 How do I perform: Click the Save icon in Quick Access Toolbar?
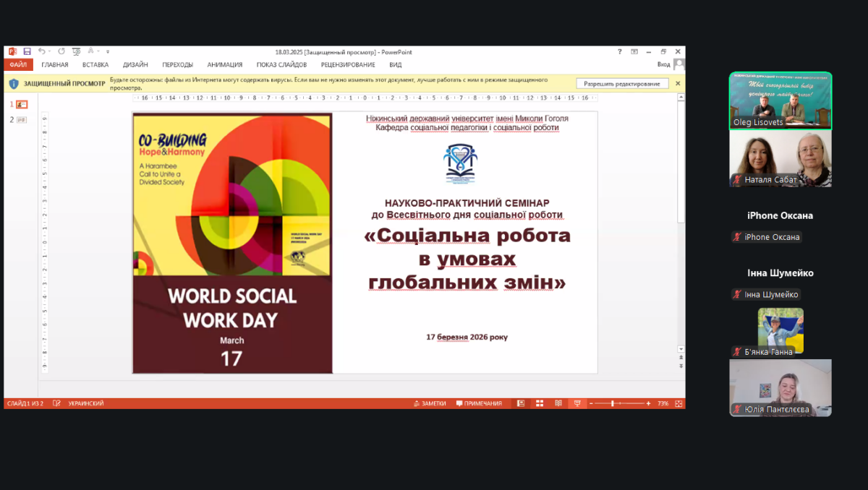tap(27, 51)
